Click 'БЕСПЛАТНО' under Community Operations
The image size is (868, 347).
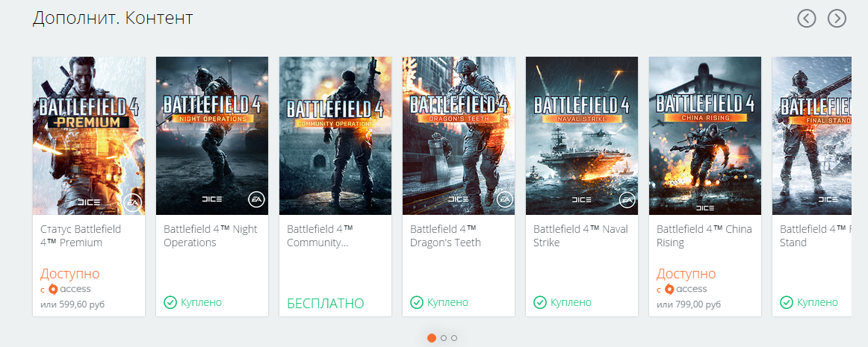[x=326, y=304]
